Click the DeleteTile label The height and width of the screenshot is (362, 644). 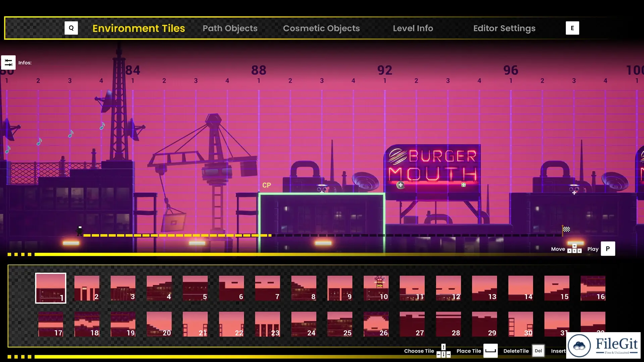click(x=516, y=351)
